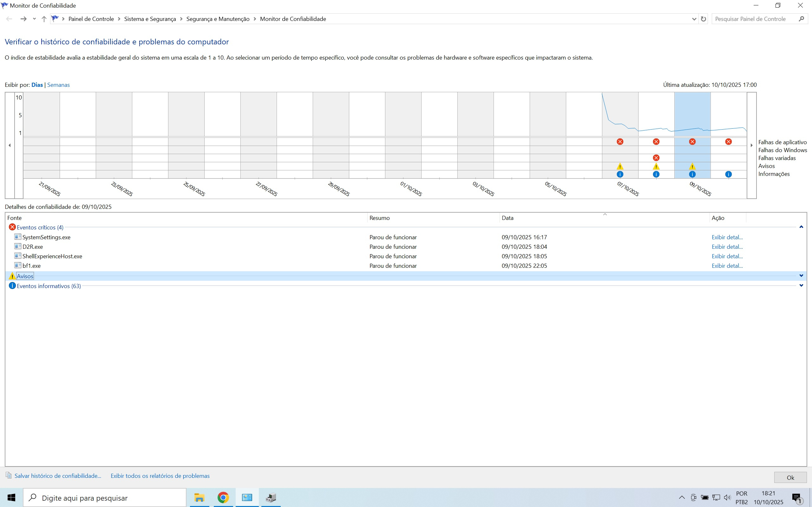Switch the chart view to Dias
The image size is (812, 507).
(x=37, y=85)
